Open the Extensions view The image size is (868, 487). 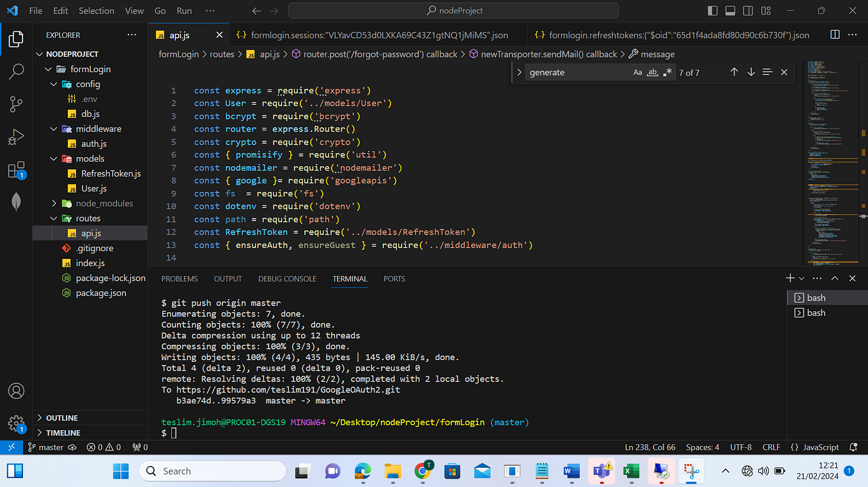click(16, 169)
